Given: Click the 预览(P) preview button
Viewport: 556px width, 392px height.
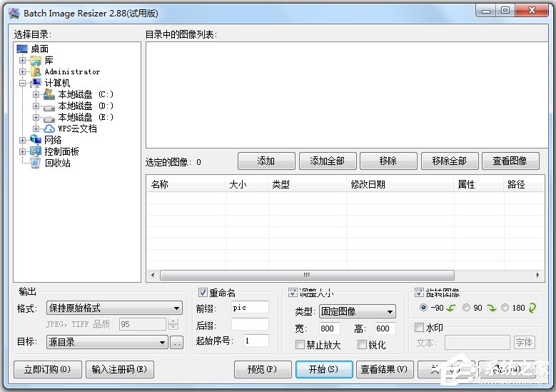Looking at the screenshot, I should [x=263, y=369].
